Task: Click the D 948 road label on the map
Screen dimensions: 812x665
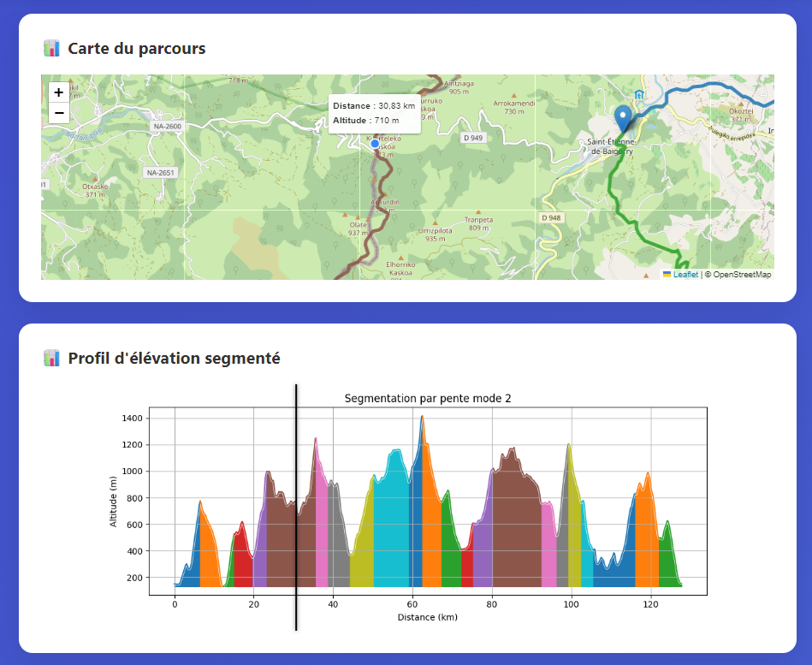Action: [551, 217]
